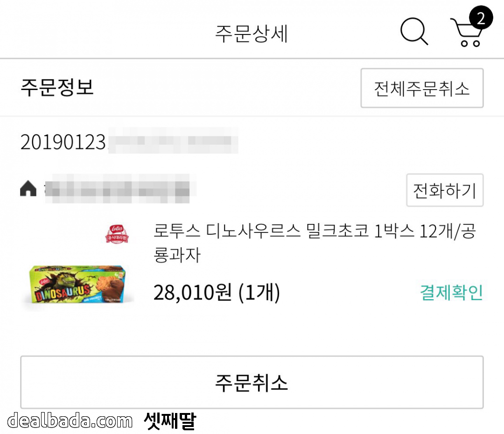Tap the 주문상세 page title
This screenshot has height=434, width=504.
[252, 34]
